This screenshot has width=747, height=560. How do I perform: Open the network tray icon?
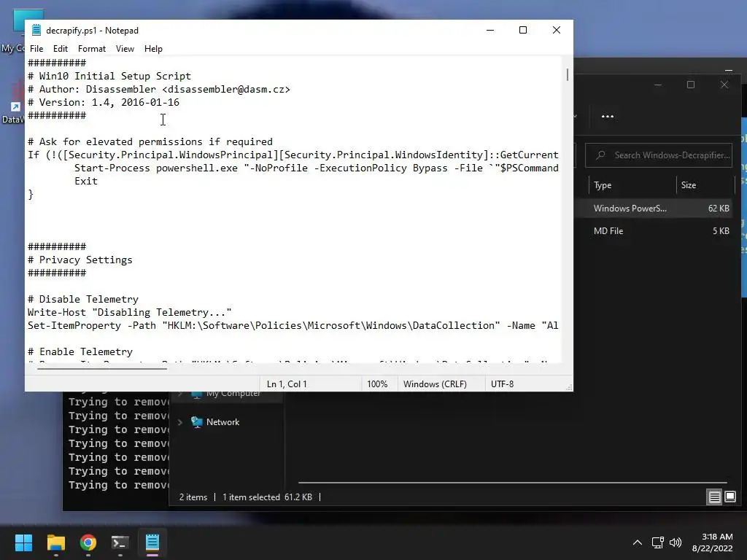(x=658, y=542)
